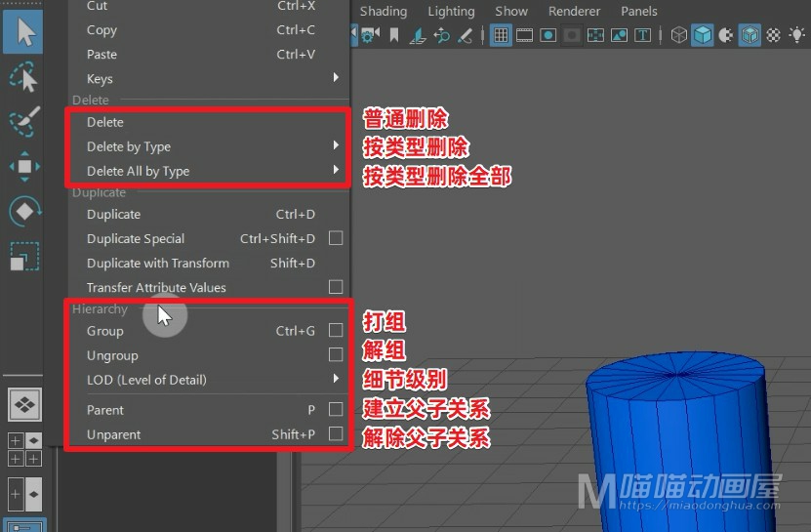Toggle the resolution gate display
811x532 pixels.
(548, 35)
